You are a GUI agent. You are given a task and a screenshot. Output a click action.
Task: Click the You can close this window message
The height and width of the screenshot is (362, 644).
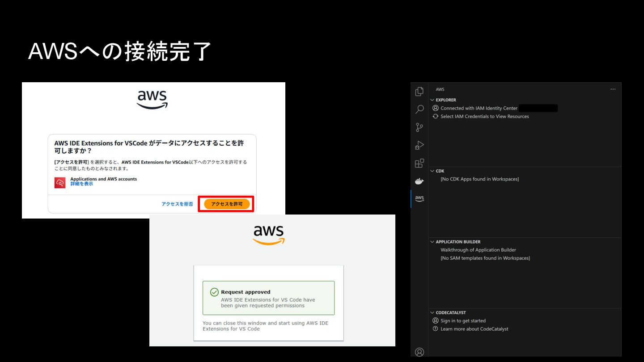point(265,326)
